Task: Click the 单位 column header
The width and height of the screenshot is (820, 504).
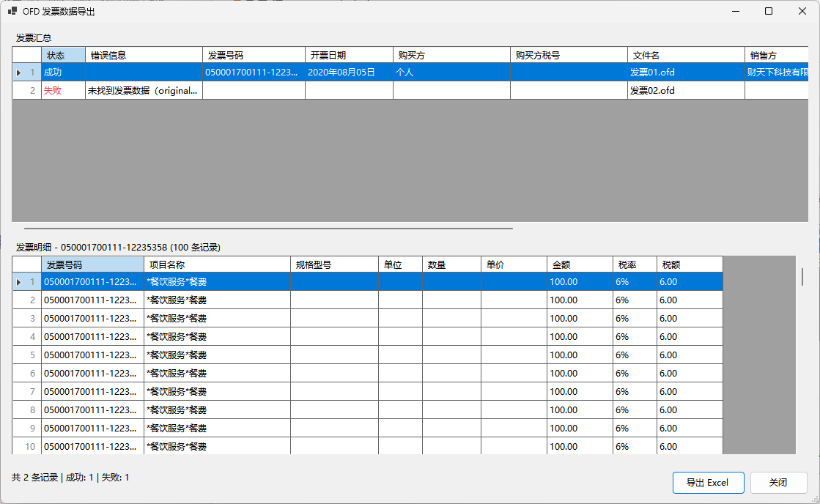Action: click(400, 264)
